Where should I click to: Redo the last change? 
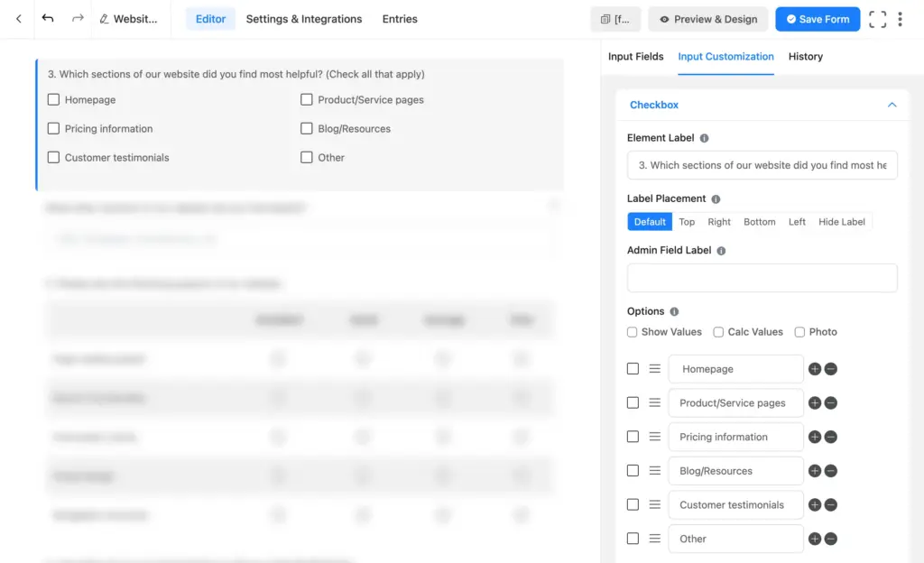(x=78, y=18)
